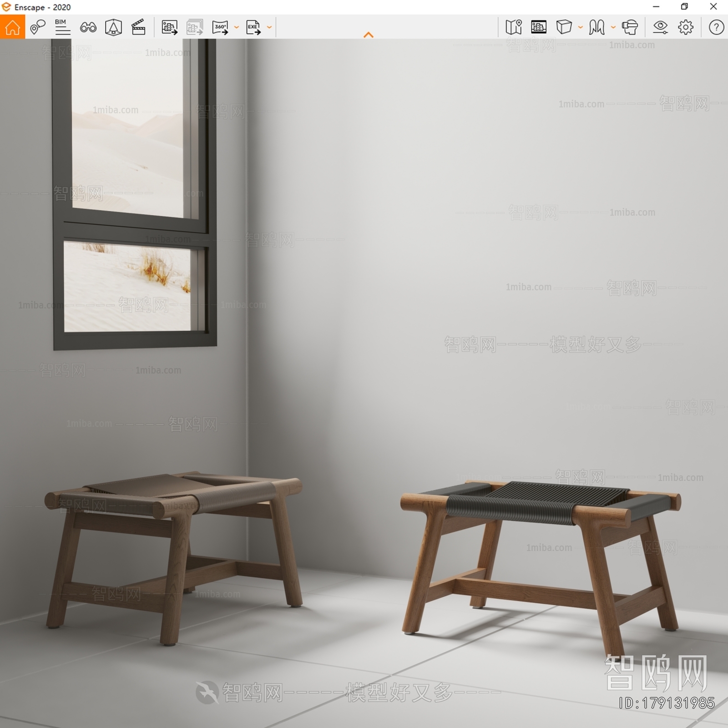Screen dimensions: 728x728
Task: Expand the EXE export dropdown arrow
Action: (x=269, y=27)
